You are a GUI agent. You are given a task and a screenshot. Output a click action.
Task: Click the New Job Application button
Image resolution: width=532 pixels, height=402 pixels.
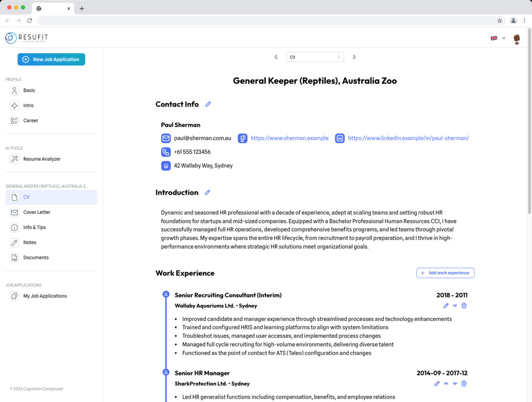51,59
